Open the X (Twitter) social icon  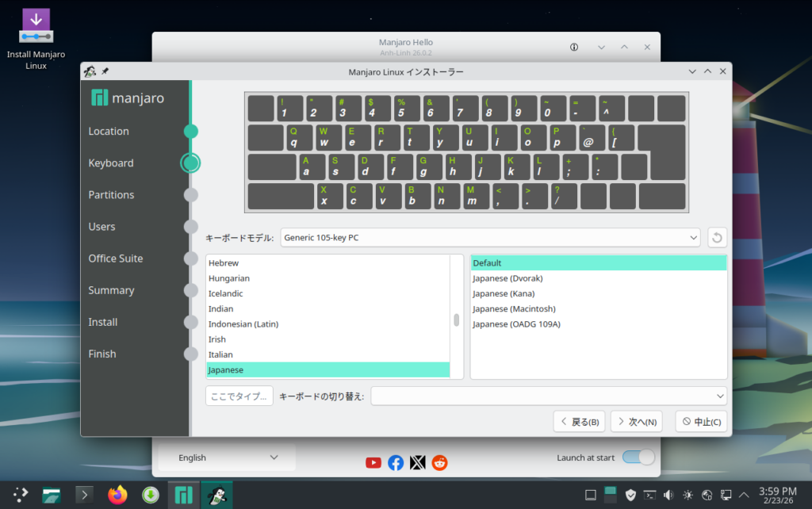(418, 463)
